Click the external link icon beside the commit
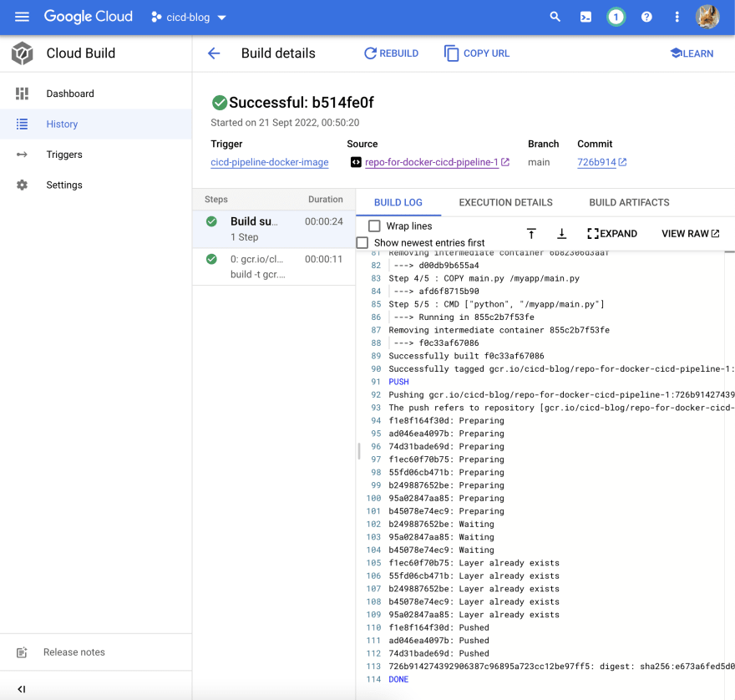Viewport: 735px width, 700px height. pos(622,162)
